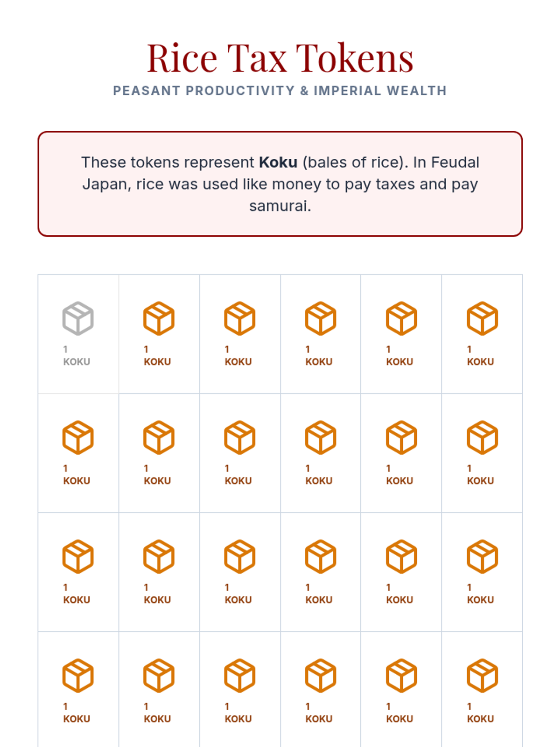Click the gray koku token box icon
Image resolution: width=560 pixels, height=747 pixels.
[x=78, y=318]
